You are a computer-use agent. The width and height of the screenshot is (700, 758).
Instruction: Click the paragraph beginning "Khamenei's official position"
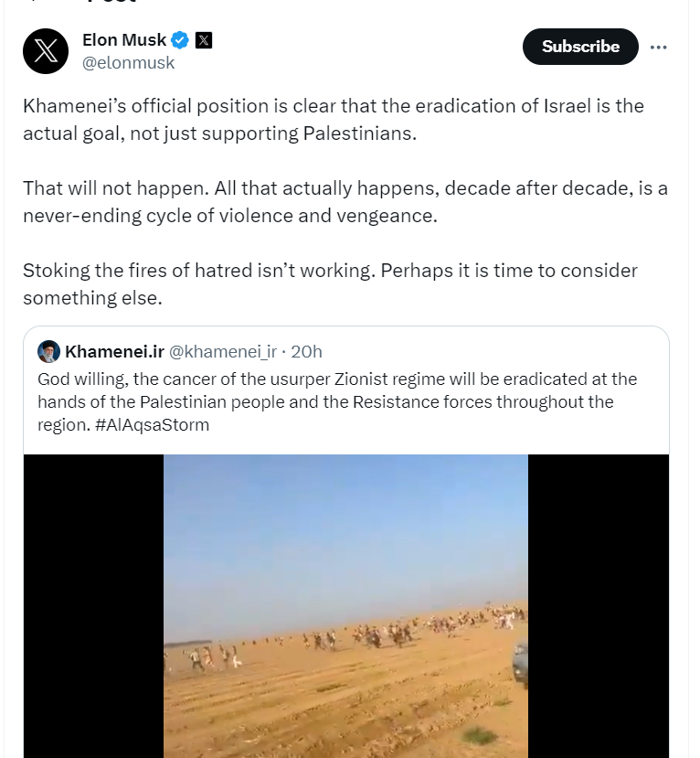[333, 119]
